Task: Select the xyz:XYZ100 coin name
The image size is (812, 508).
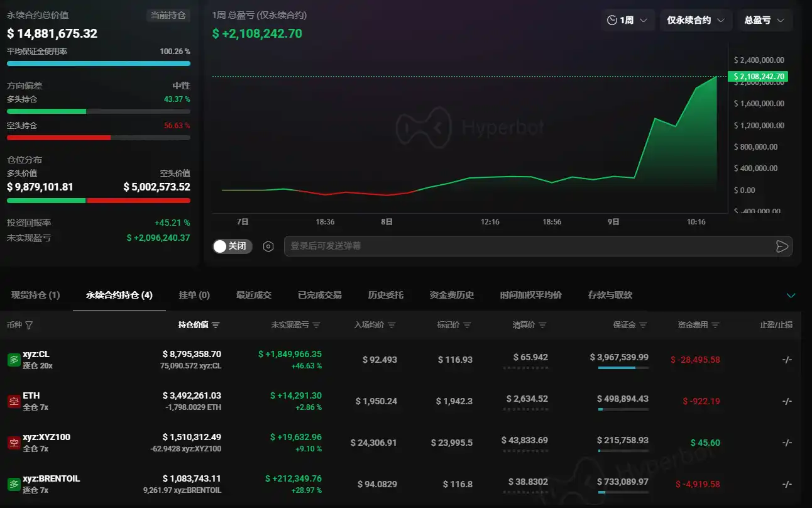Action: coord(46,437)
